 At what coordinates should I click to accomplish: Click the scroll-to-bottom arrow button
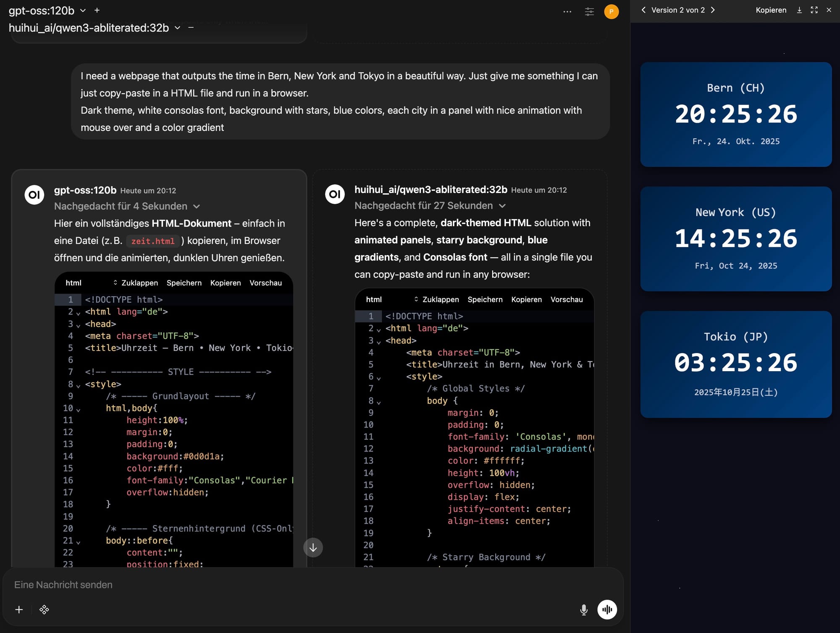(x=313, y=548)
